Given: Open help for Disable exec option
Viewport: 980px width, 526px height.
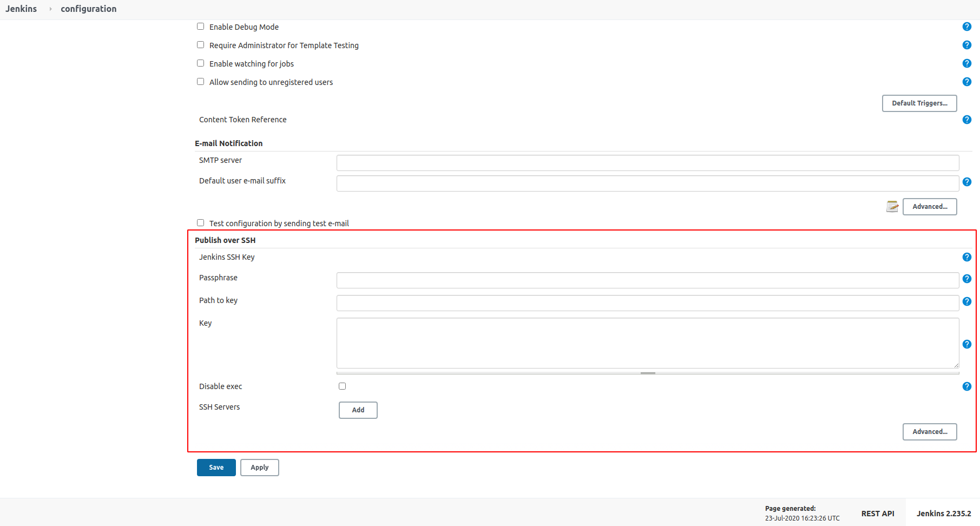Looking at the screenshot, I should 966,386.
